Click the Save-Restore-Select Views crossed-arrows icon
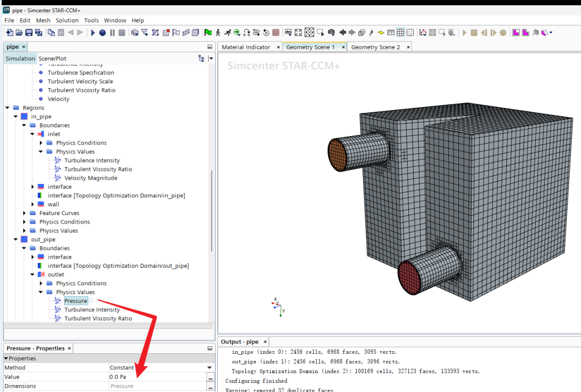581x392 pixels. 309,33
